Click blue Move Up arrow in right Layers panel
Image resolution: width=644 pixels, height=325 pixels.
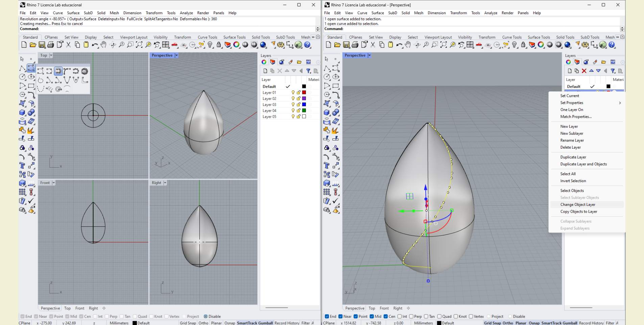click(x=591, y=71)
